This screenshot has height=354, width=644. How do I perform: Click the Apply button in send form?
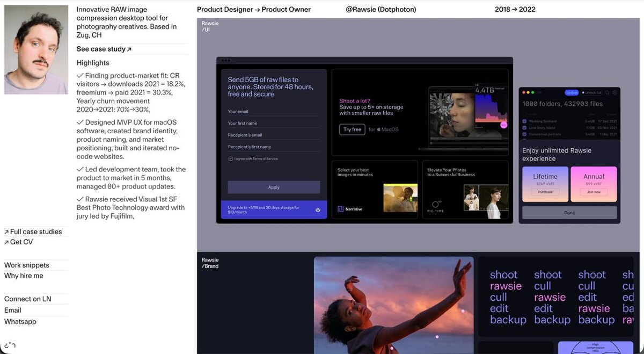pyautogui.click(x=274, y=187)
